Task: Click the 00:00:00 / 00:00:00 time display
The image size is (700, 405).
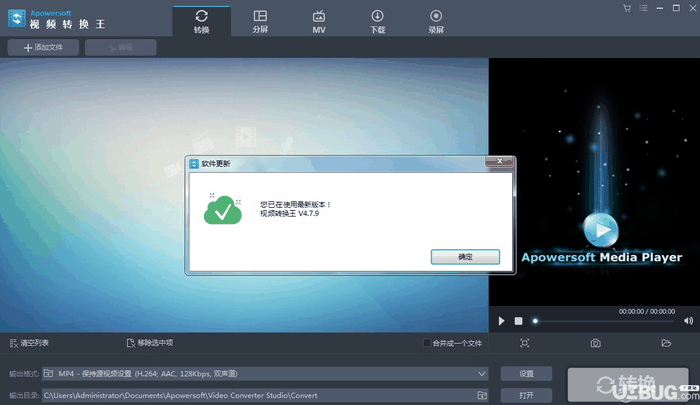Action: coord(646,311)
